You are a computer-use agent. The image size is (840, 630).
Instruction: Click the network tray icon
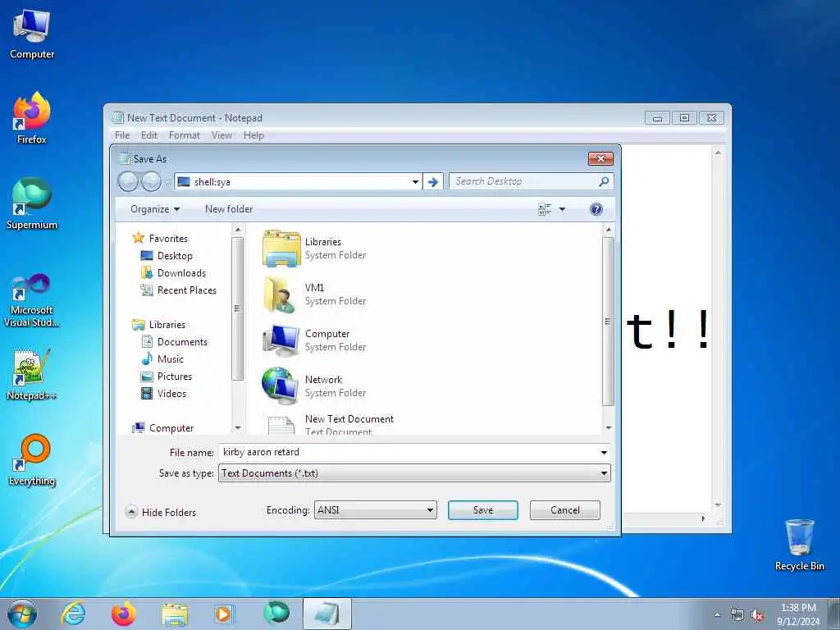737,615
